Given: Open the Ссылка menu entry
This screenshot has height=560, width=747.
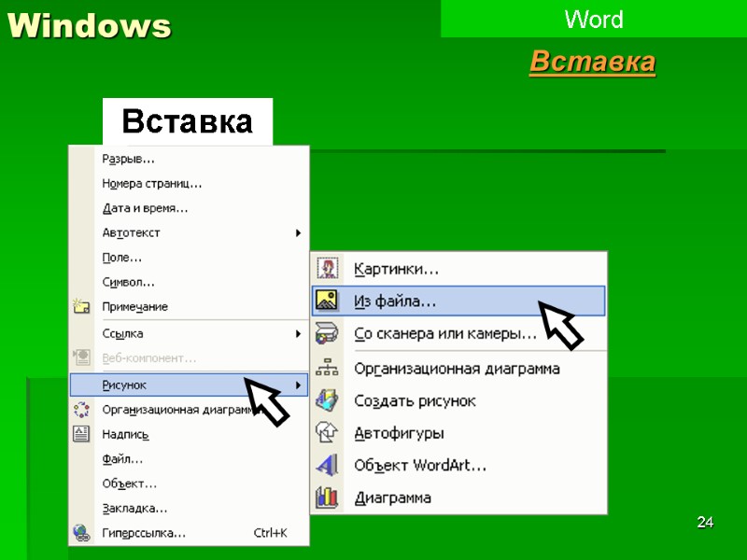Looking at the screenshot, I should 190,334.
